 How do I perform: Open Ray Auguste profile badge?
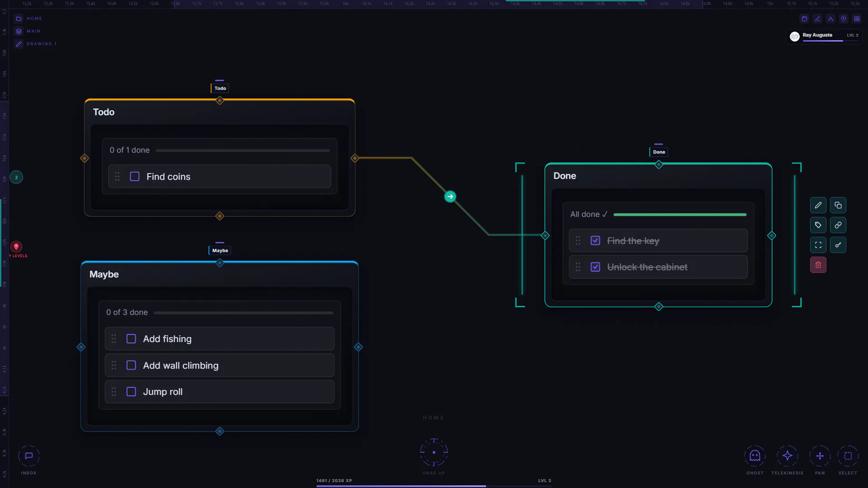[x=824, y=36]
